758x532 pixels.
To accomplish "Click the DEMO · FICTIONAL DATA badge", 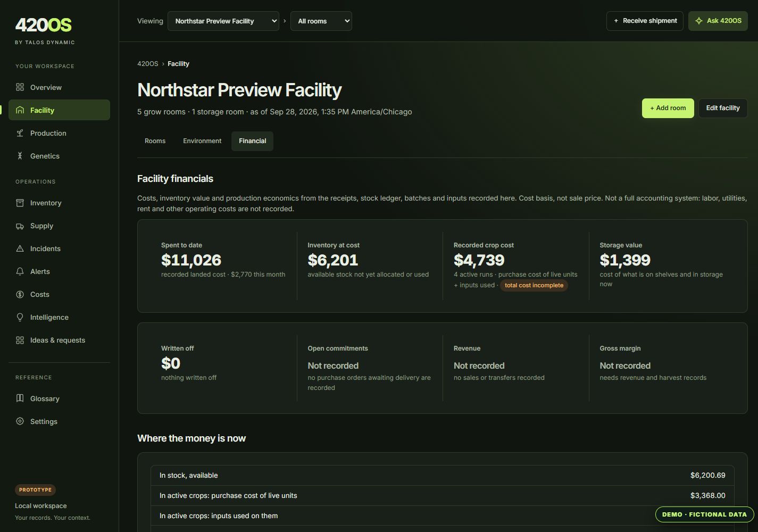I will (704, 514).
